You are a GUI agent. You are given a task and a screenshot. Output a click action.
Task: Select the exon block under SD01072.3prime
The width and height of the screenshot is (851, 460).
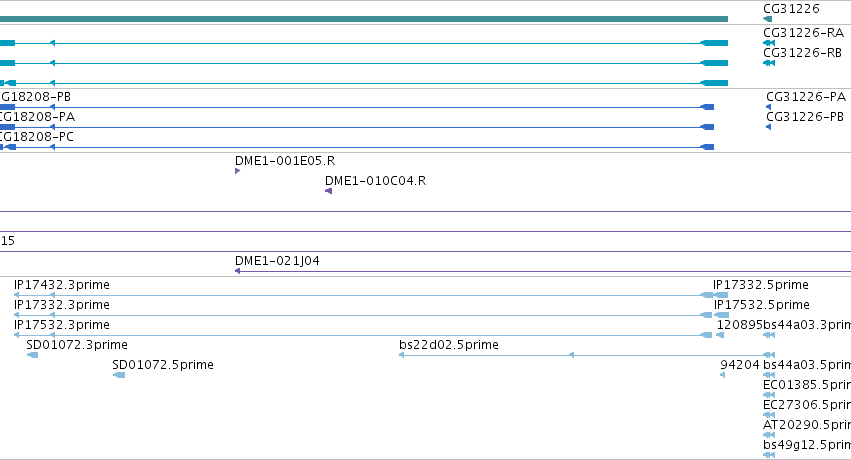pyautogui.click(x=33, y=355)
